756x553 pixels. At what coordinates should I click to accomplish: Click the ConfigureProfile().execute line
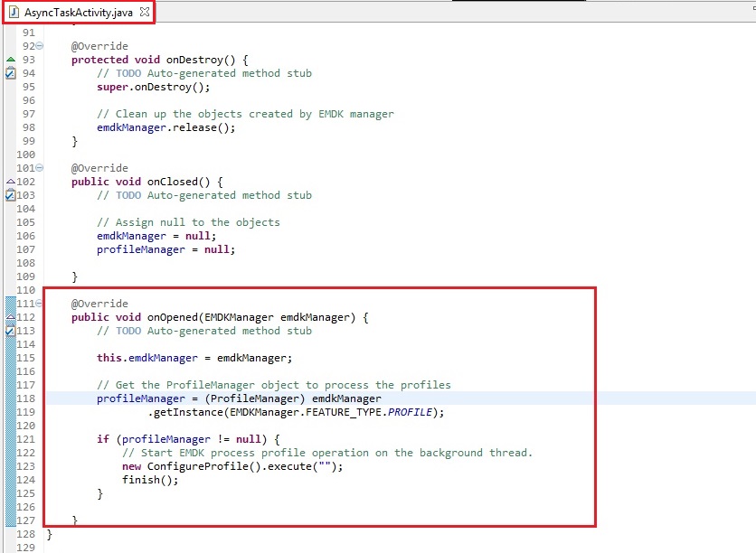232,466
